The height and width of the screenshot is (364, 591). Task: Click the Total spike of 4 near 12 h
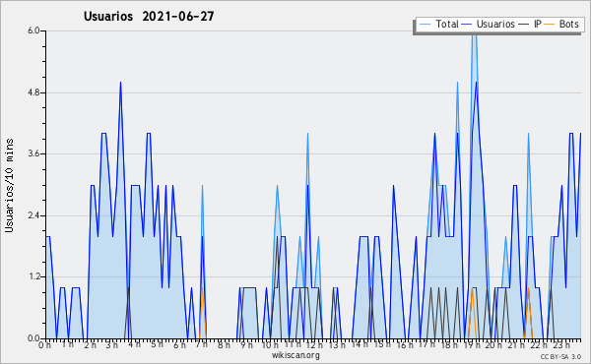308,134
